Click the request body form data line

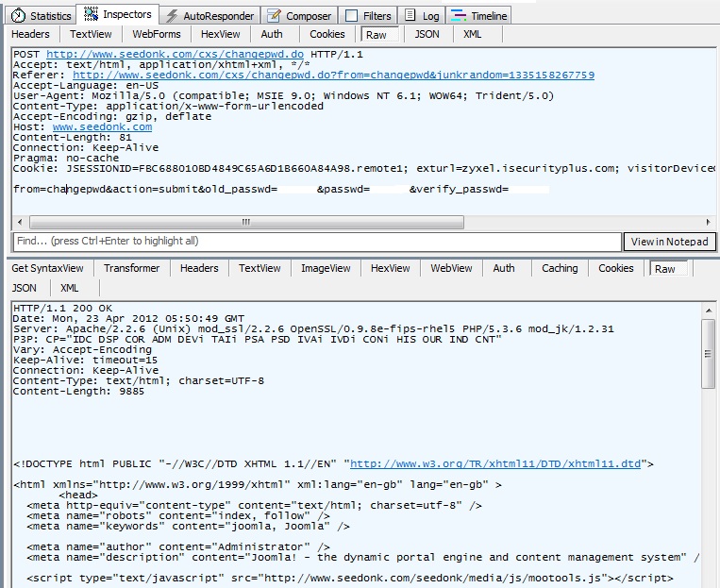(281, 190)
